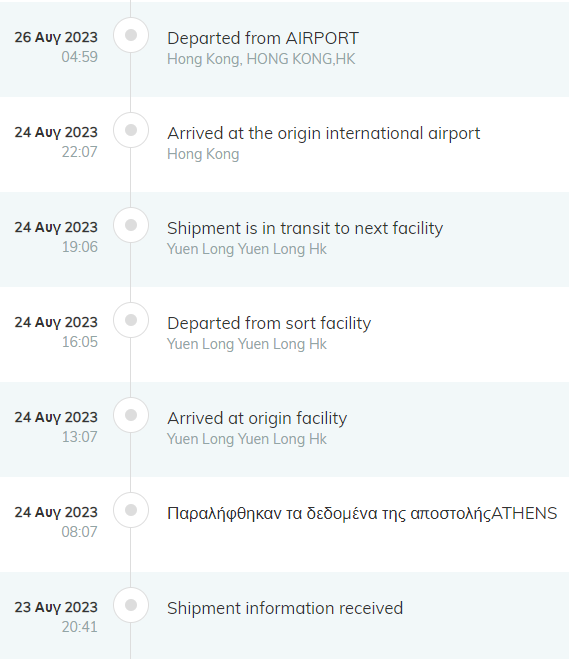Click the 08:07 timestamp

79,532
